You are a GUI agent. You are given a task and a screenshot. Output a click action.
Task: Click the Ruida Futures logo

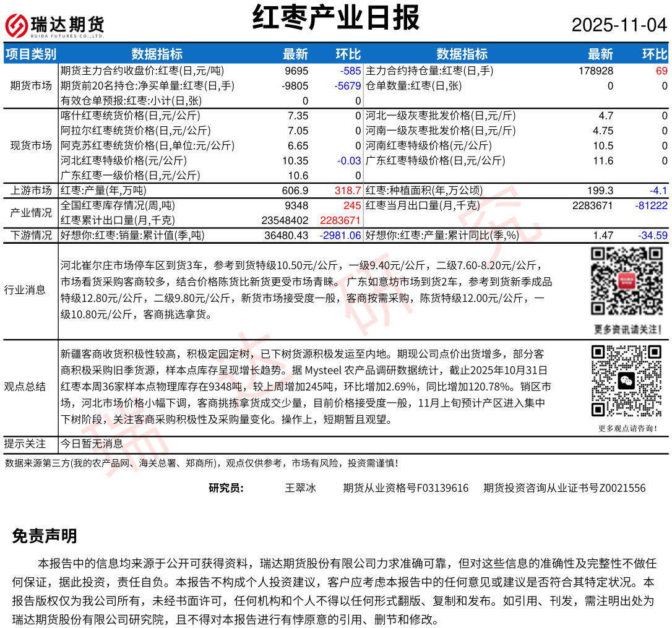click(x=54, y=25)
